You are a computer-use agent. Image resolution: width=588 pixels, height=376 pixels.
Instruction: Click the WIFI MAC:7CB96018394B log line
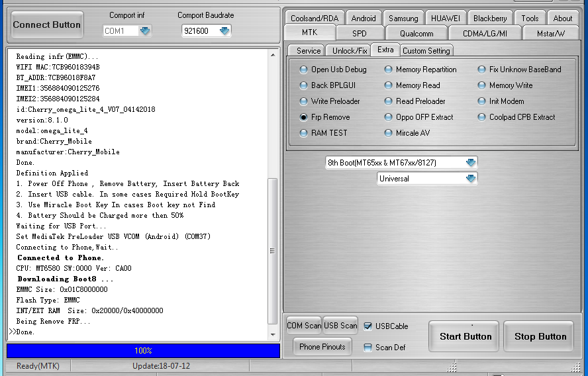click(58, 67)
